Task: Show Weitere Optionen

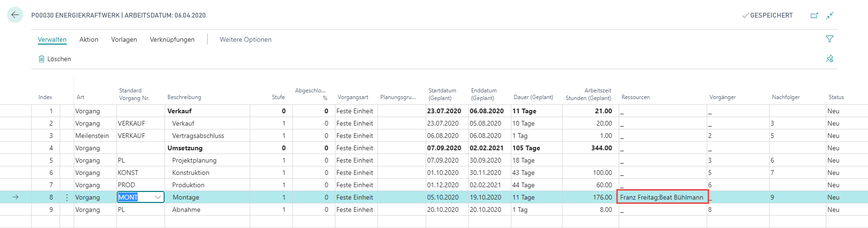Action: click(x=245, y=39)
